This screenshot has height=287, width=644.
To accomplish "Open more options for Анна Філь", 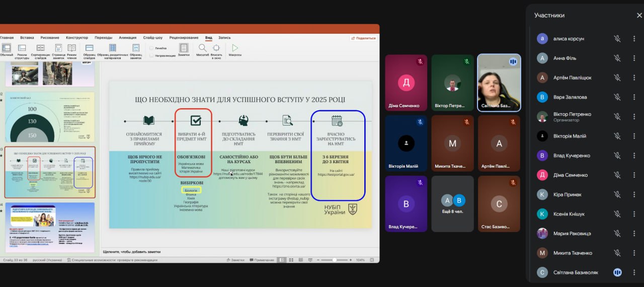I will pos(634,58).
